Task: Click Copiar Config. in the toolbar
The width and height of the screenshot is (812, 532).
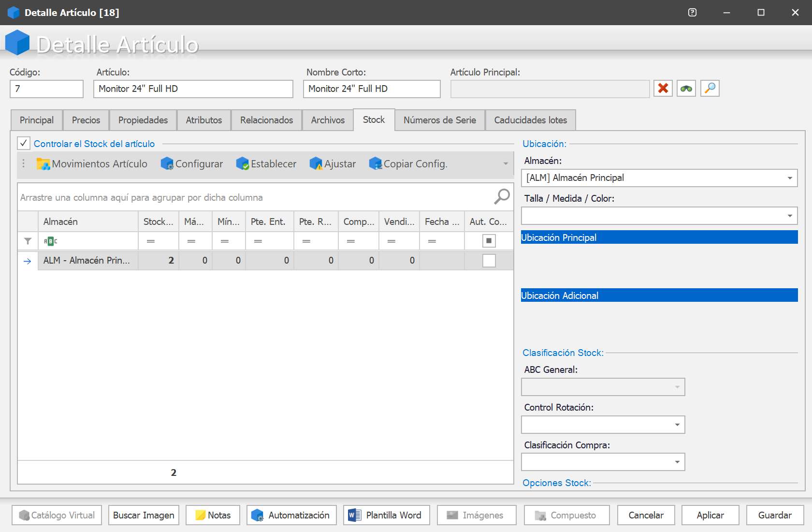Action: pyautogui.click(x=408, y=164)
